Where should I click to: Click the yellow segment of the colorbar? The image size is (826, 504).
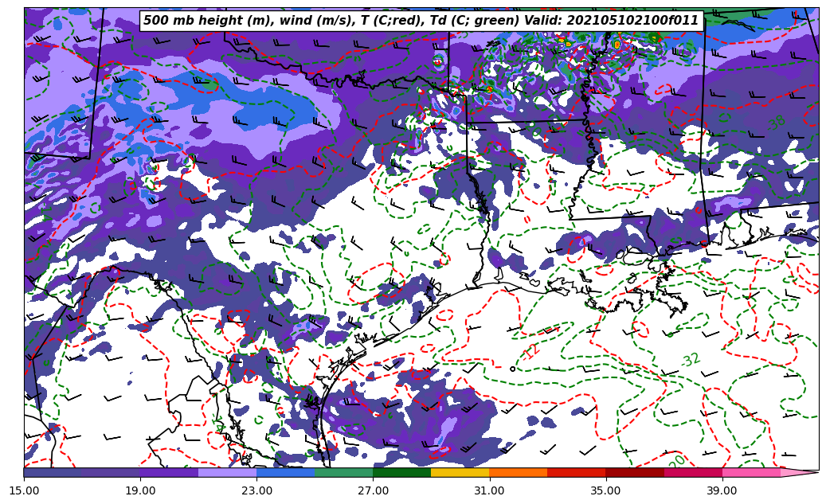point(460,472)
